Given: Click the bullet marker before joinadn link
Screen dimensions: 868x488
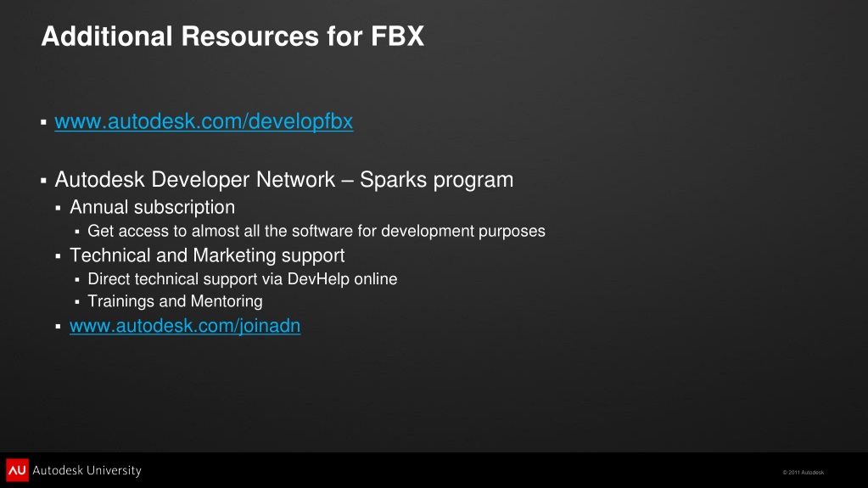Looking at the screenshot, I should pyautogui.click(x=59, y=326).
